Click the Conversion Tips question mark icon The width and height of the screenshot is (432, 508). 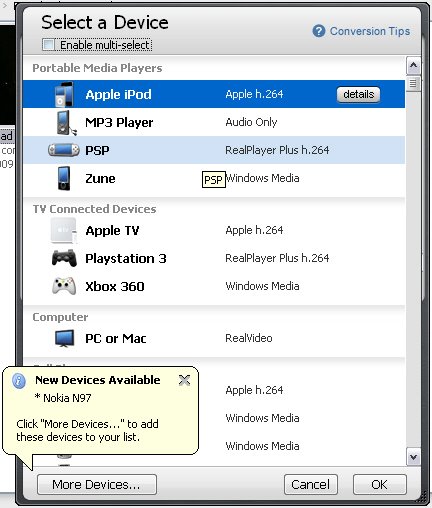click(319, 31)
